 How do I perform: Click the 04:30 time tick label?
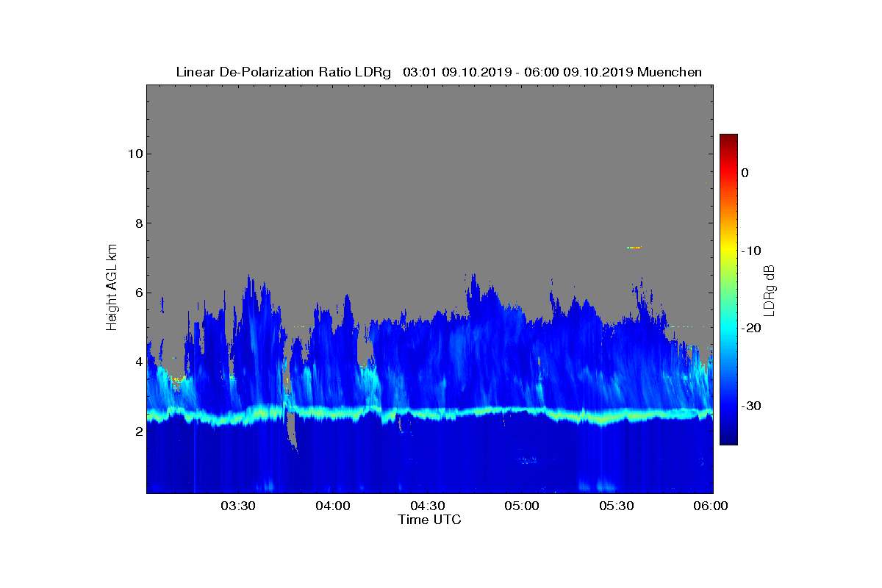pyautogui.click(x=428, y=506)
